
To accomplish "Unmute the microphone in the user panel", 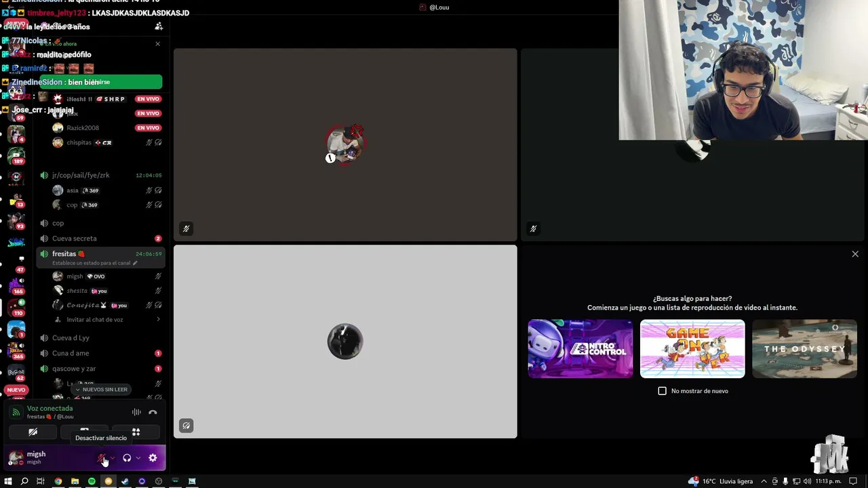I will [101, 458].
